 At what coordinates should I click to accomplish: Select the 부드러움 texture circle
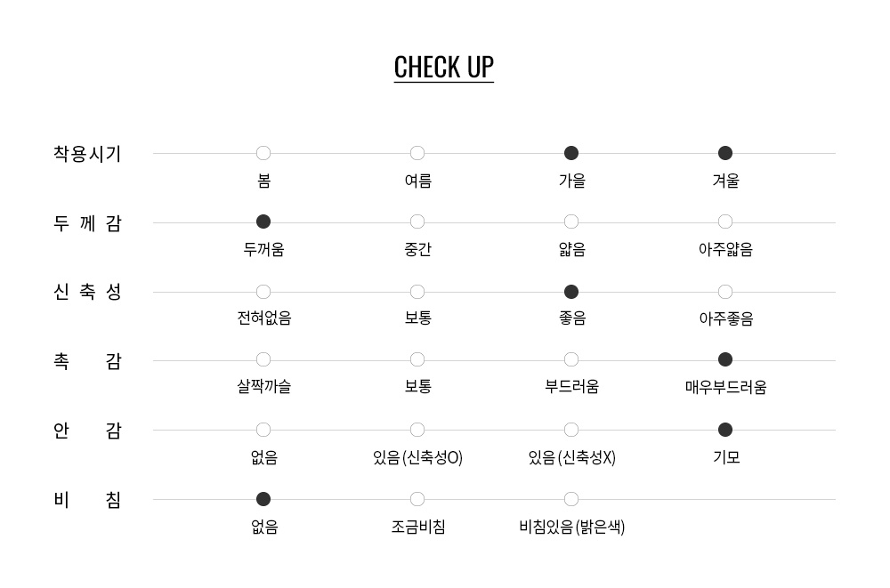point(571,359)
